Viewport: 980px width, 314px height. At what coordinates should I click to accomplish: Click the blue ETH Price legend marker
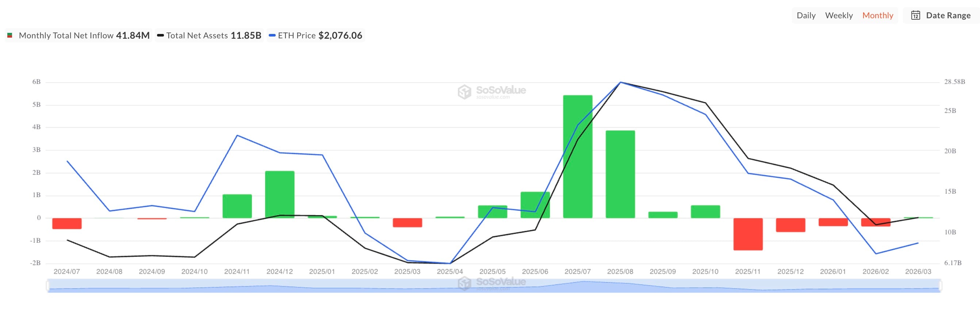pyautogui.click(x=272, y=35)
